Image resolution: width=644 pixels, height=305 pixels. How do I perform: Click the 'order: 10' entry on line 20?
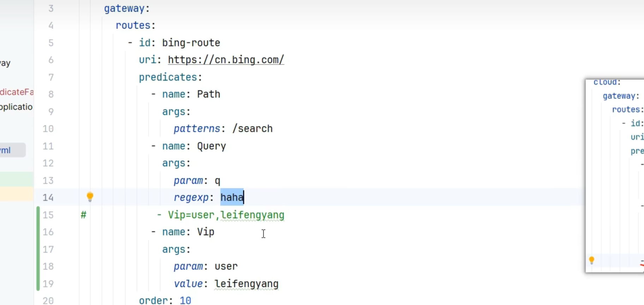[165, 300]
